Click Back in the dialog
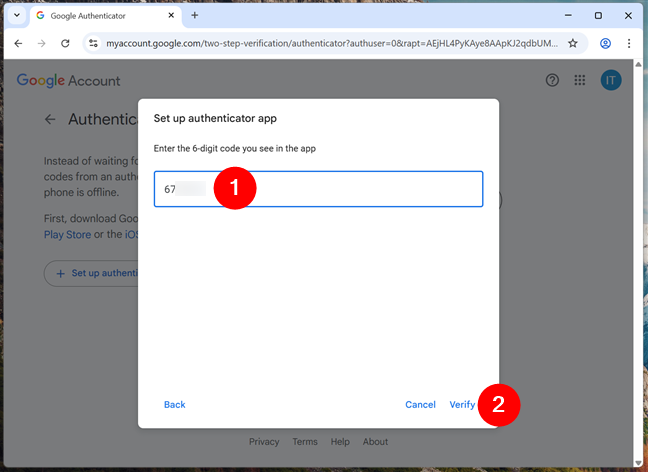 pyautogui.click(x=174, y=405)
